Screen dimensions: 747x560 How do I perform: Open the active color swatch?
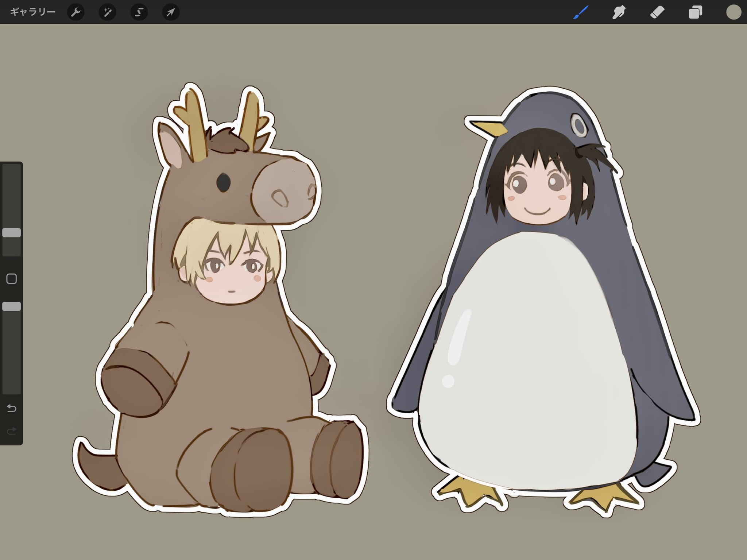pos(734,12)
